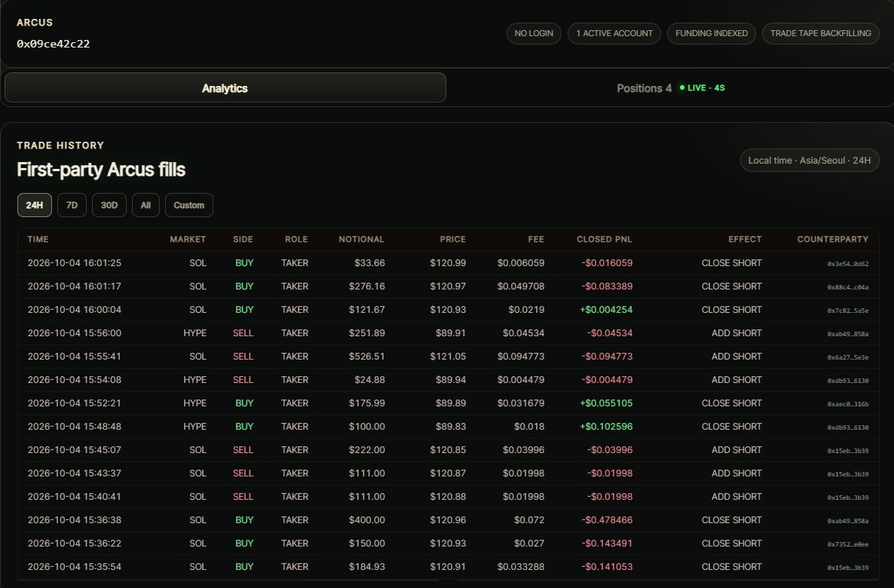Click the MARKET column header
The image size is (894, 588).
tap(188, 240)
